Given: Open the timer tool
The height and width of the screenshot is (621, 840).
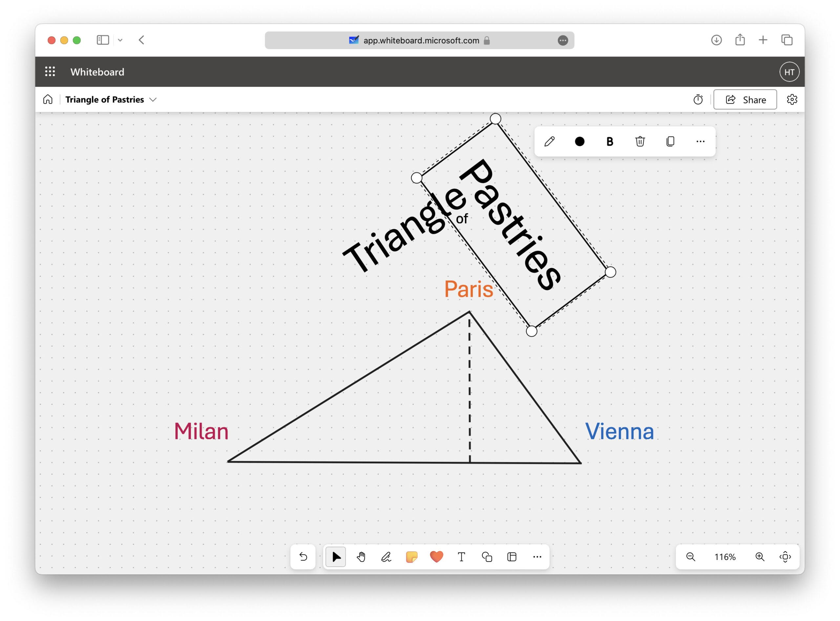Looking at the screenshot, I should 698,99.
